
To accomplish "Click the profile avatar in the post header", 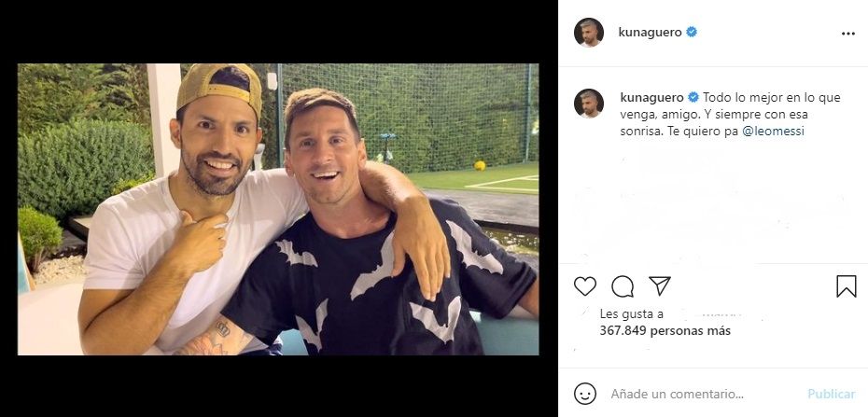I will (589, 33).
